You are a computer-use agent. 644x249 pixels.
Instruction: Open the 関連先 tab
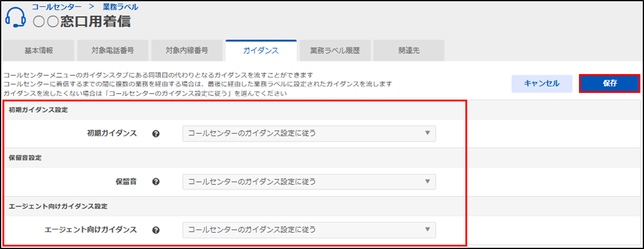(408, 51)
